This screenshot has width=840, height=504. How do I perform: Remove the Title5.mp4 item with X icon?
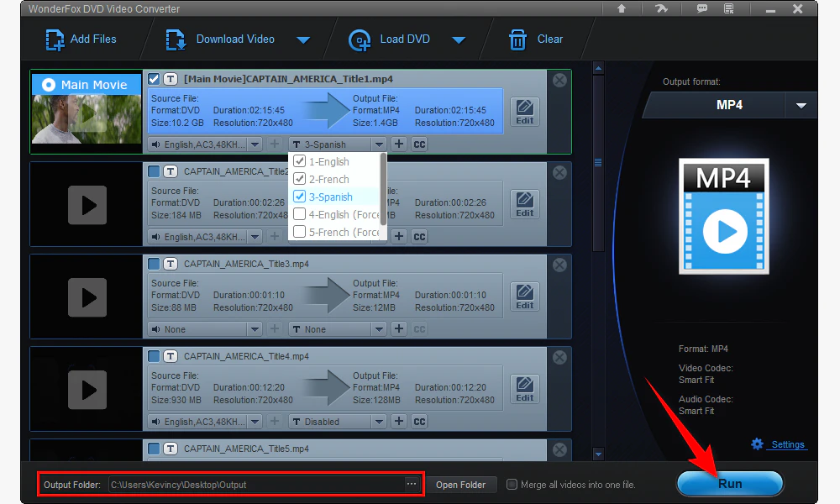559,450
